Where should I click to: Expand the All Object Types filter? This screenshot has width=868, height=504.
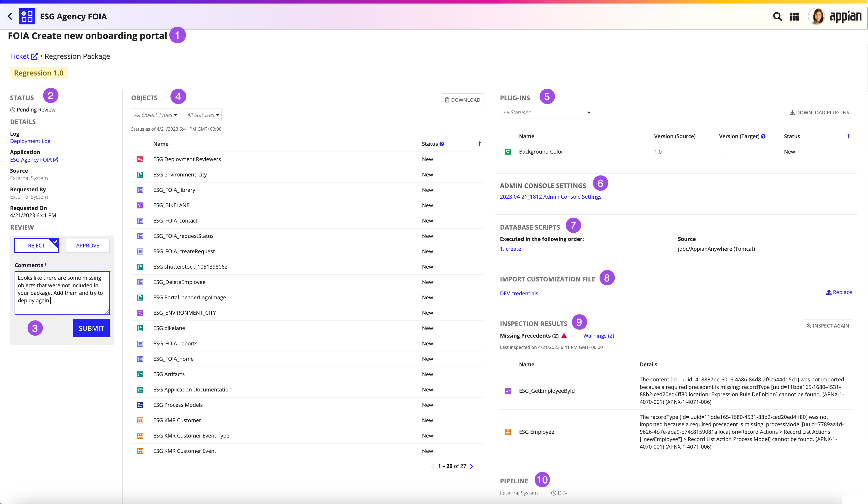(155, 115)
